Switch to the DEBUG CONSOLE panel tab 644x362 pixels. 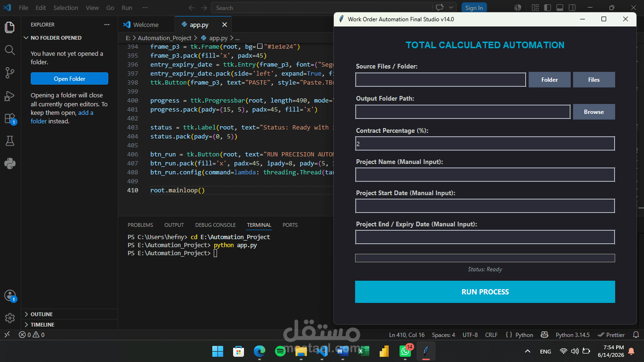point(215,225)
